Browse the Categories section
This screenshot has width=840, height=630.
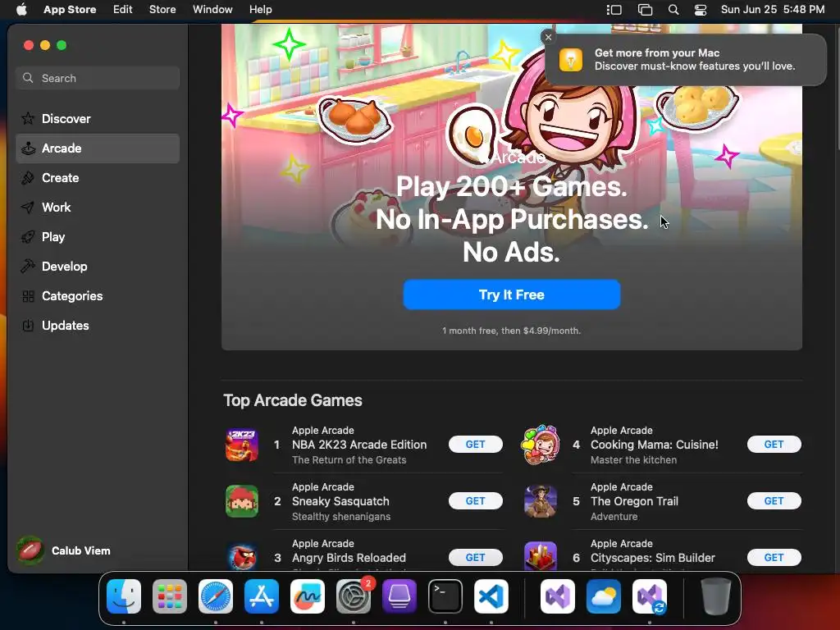[x=98, y=295]
